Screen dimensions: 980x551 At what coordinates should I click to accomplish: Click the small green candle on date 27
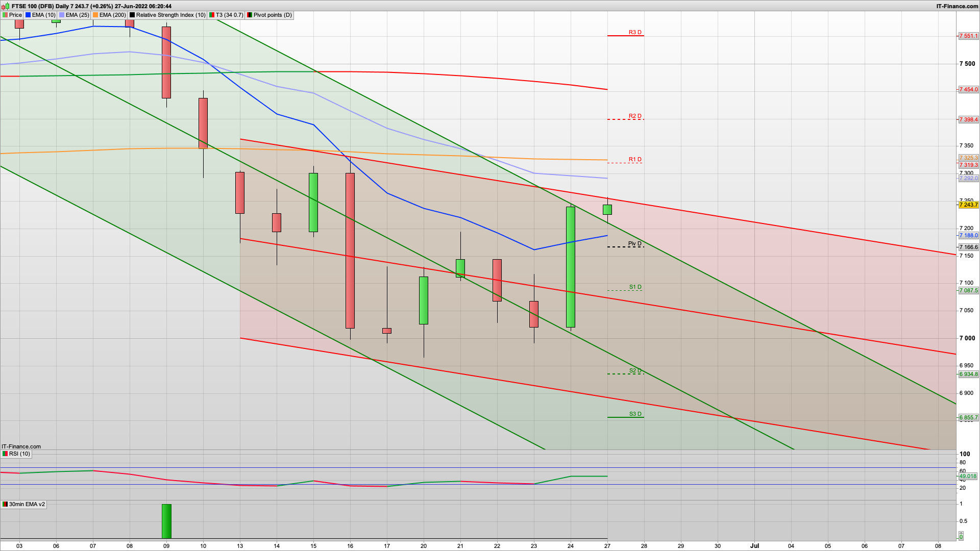[x=607, y=210]
